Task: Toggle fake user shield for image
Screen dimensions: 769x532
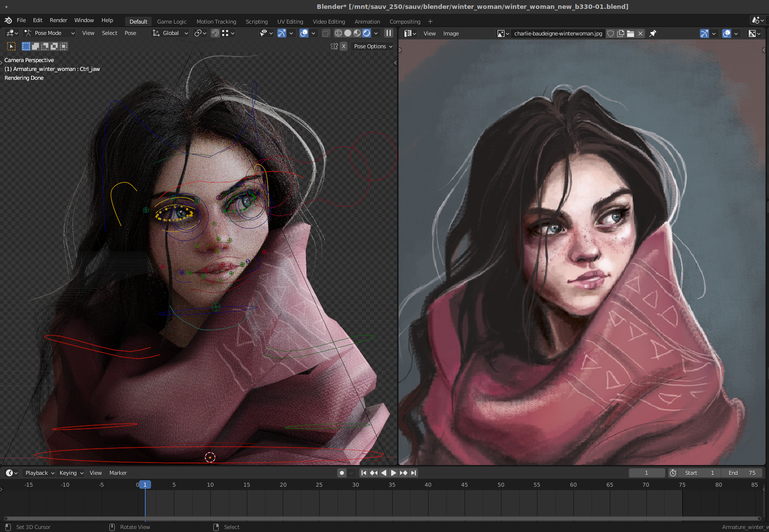Action: [x=611, y=33]
